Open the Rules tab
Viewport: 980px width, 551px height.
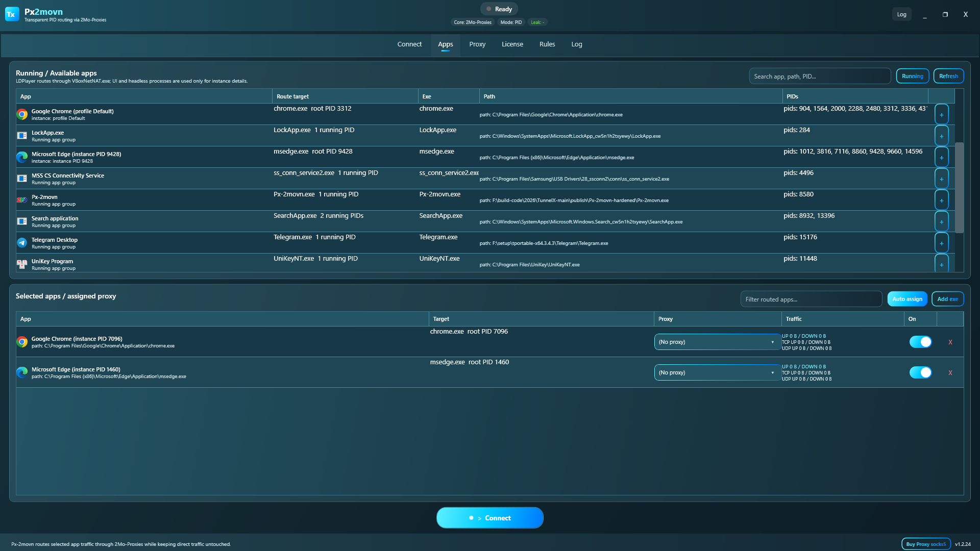click(547, 44)
